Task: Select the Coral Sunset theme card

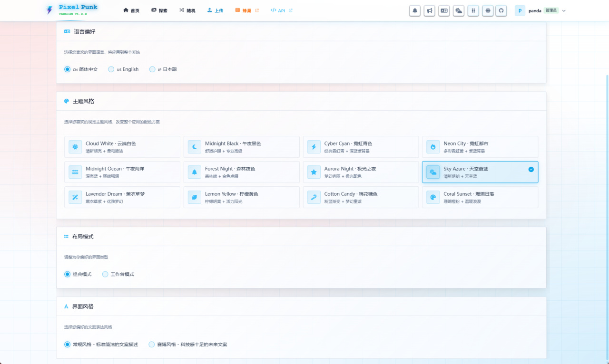Action: coord(480,197)
